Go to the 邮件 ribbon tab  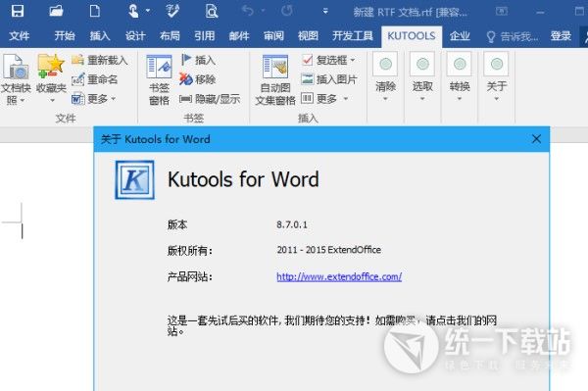(x=239, y=36)
